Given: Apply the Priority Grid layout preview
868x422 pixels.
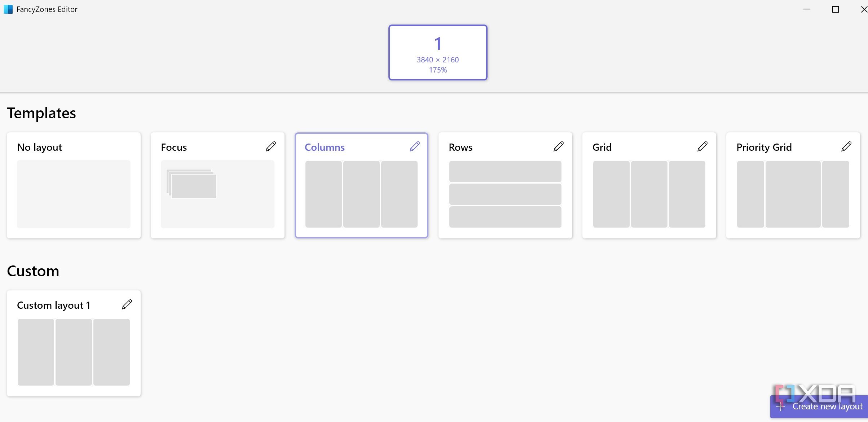Looking at the screenshot, I should [793, 194].
